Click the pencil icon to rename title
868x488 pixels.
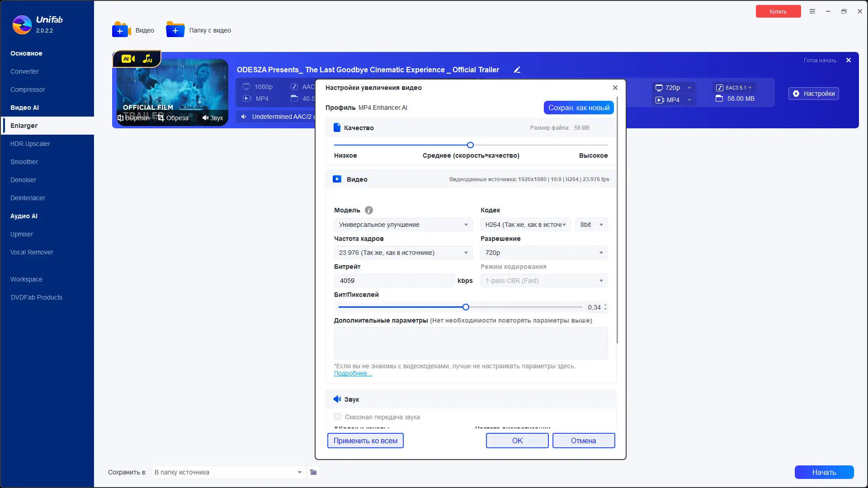(517, 70)
